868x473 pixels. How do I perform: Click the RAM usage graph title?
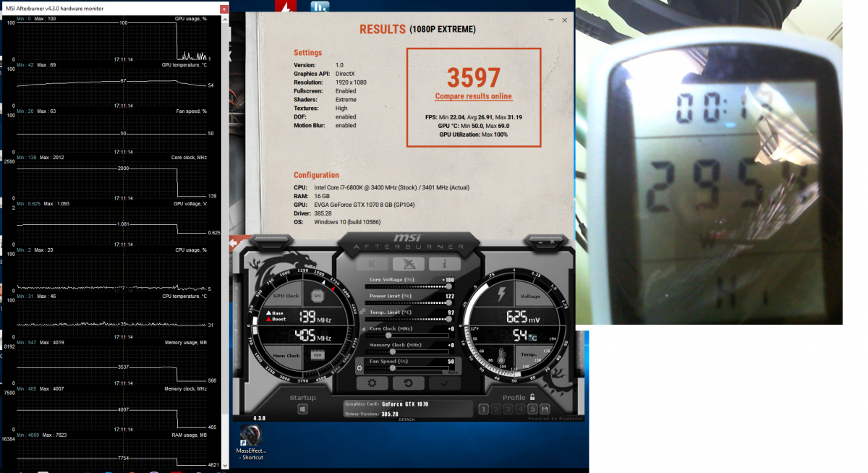(x=190, y=435)
